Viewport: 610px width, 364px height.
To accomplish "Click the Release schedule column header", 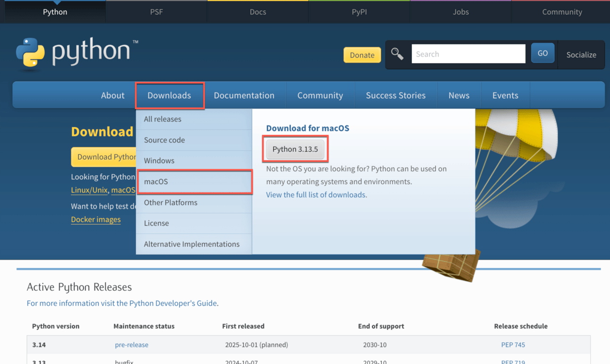I will 521,326.
